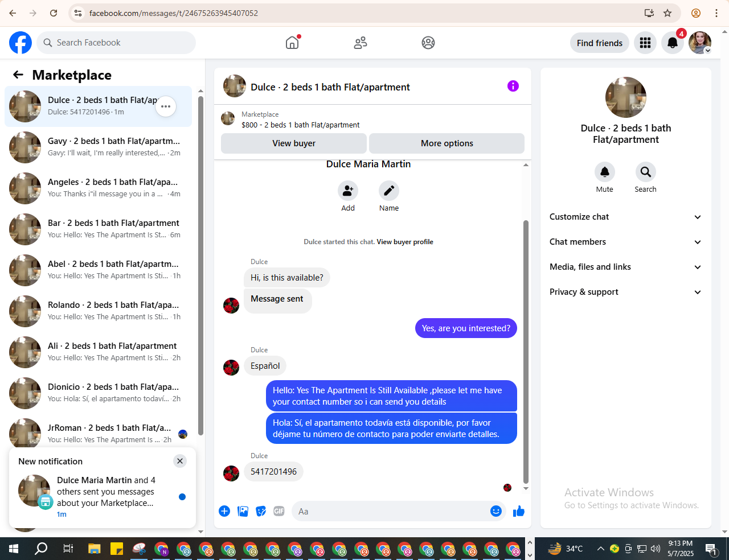
Task: Open View buyer profile link
Action: tap(405, 242)
